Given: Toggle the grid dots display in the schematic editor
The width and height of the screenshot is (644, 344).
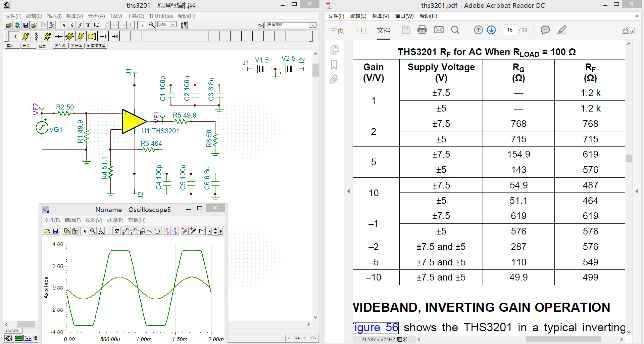Looking at the screenshot, I should tap(142, 25).
